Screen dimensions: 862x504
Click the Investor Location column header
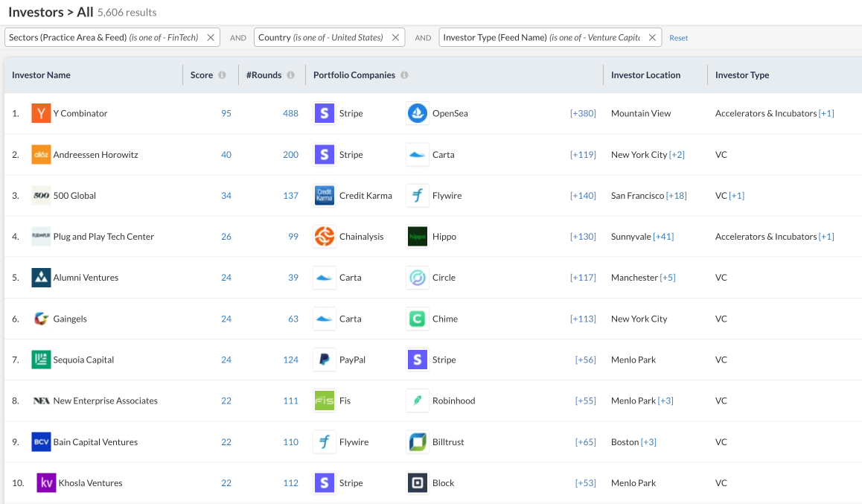point(645,75)
